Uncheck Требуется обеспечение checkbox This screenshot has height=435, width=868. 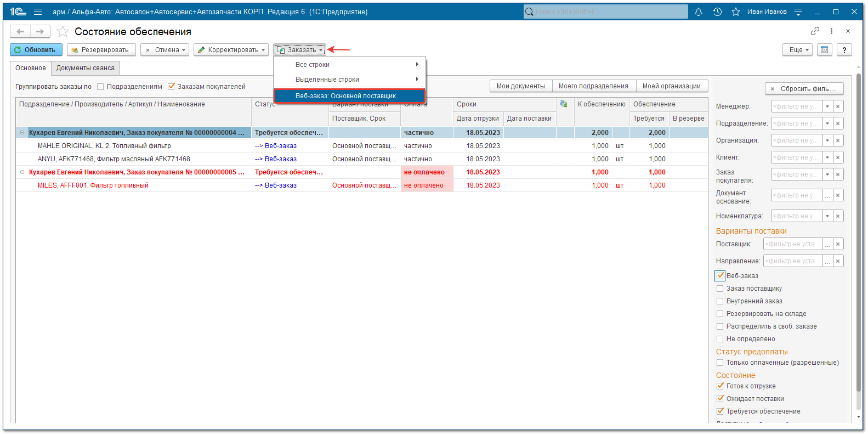(x=720, y=411)
